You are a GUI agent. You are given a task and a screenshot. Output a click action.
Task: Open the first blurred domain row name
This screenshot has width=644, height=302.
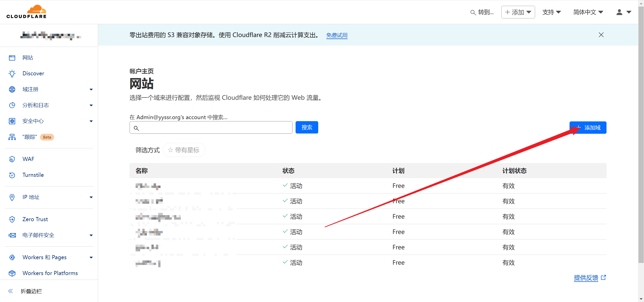(148, 186)
